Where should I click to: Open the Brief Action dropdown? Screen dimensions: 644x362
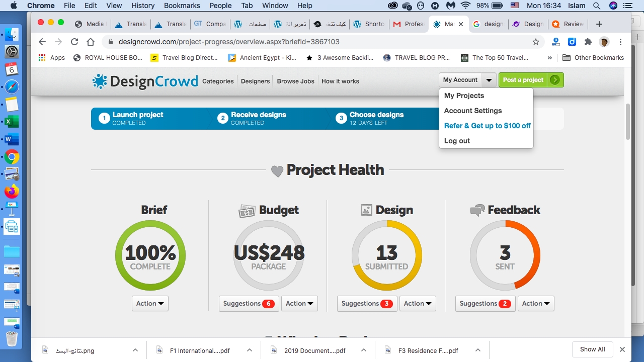click(x=150, y=304)
